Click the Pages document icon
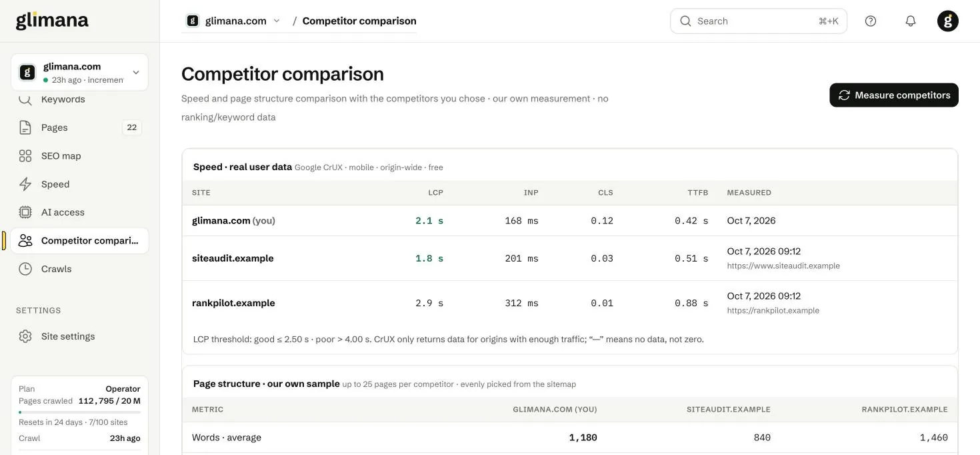980x455 pixels. [x=25, y=127]
